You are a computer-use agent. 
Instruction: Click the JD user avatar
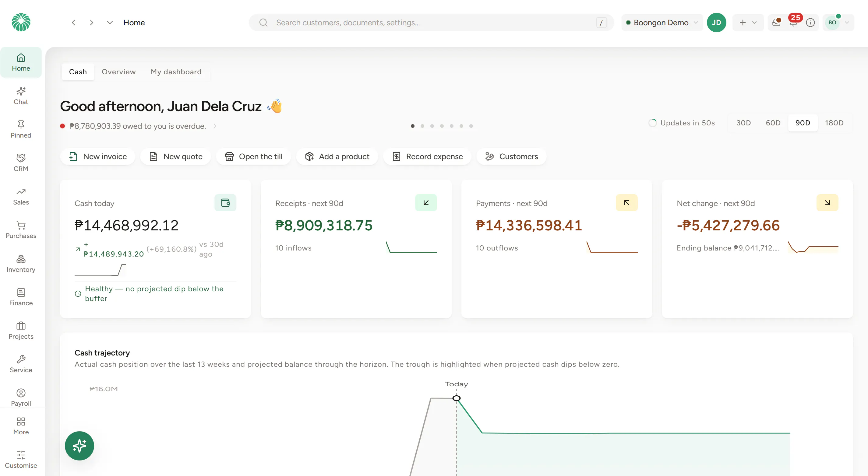click(716, 23)
